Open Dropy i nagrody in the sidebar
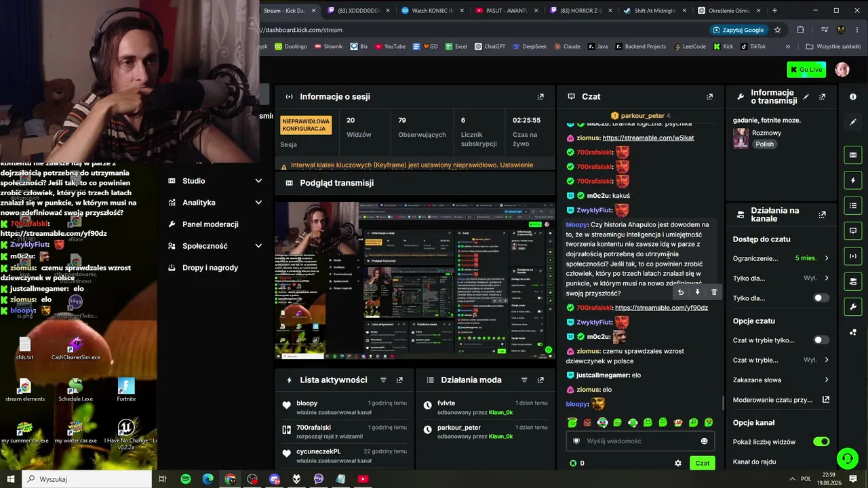868x488 pixels. coord(214,268)
